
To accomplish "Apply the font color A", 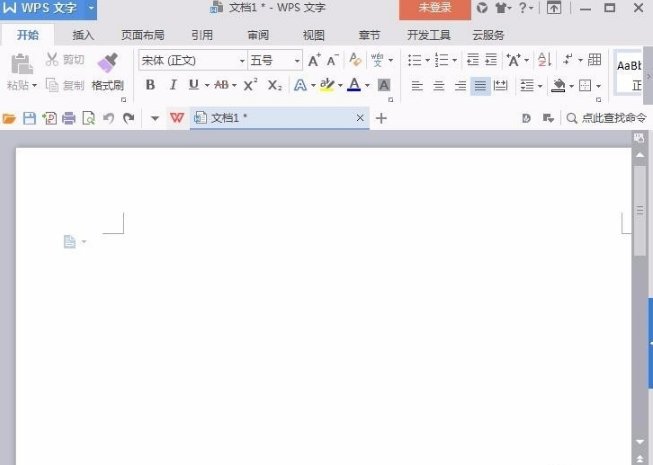I will [x=354, y=85].
